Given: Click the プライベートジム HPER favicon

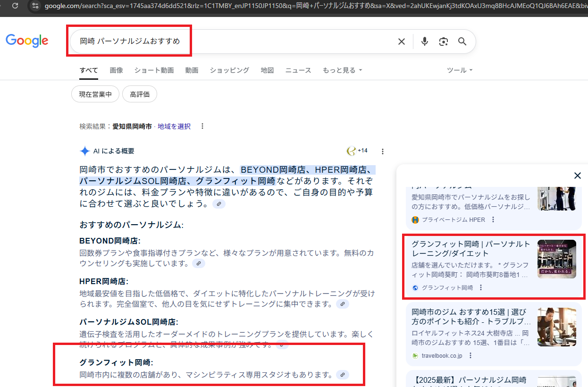Looking at the screenshot, I should point(415,219).
